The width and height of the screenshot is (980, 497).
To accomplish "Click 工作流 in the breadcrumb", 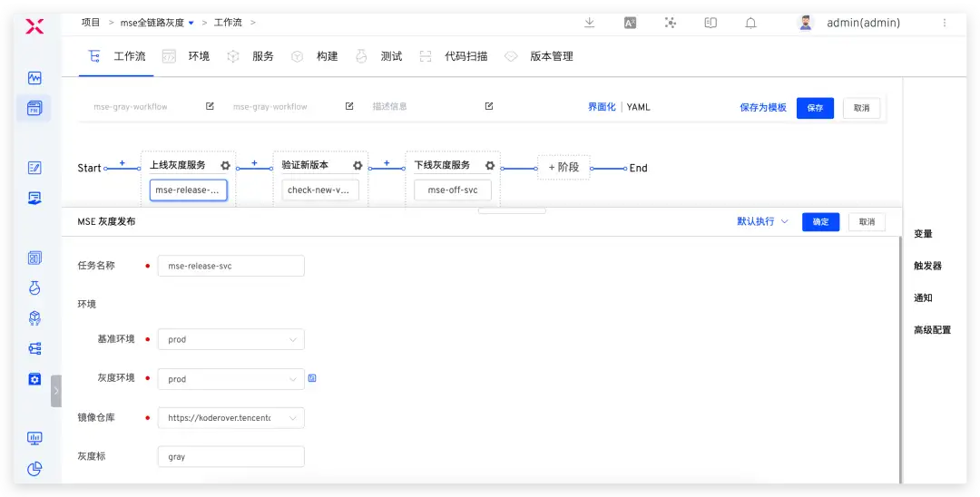I will coord(228,23).
